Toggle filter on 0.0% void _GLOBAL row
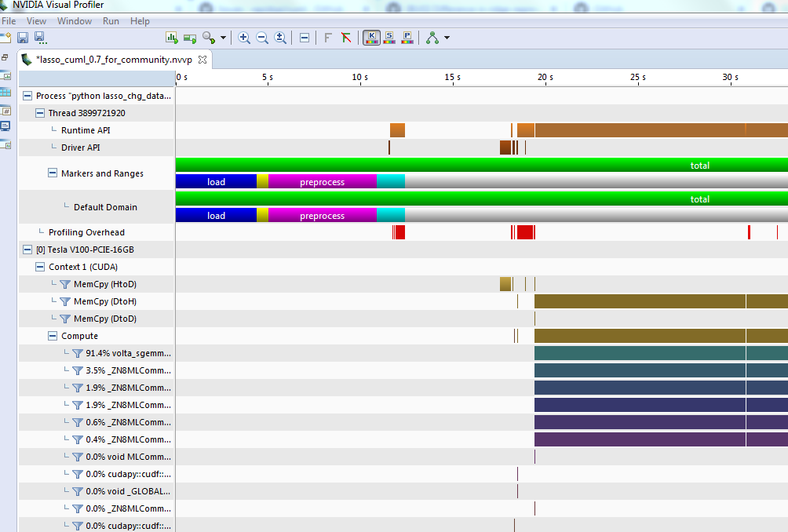Viewport: 788px width, 532px height. click(78, 491)
